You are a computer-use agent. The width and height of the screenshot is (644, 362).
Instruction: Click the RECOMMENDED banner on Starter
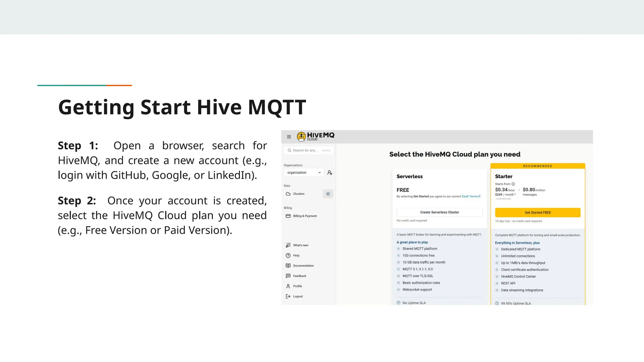[538, 166]
